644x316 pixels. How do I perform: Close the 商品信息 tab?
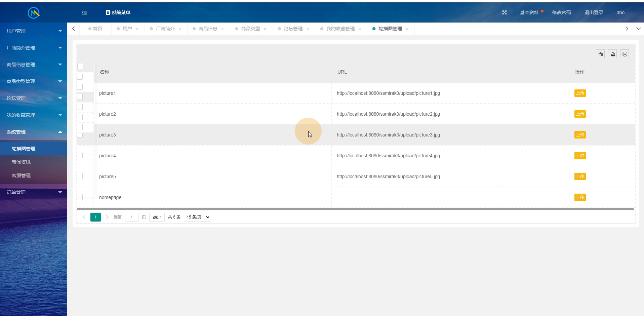[223, 29]
